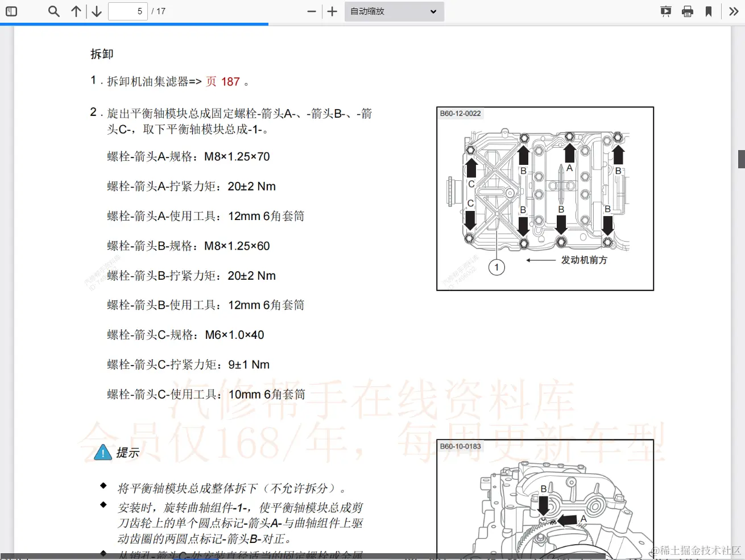This screenshot has width=745, height=560.
Task: Expand the zoom mode selector arrow
Action: (433, 11)
